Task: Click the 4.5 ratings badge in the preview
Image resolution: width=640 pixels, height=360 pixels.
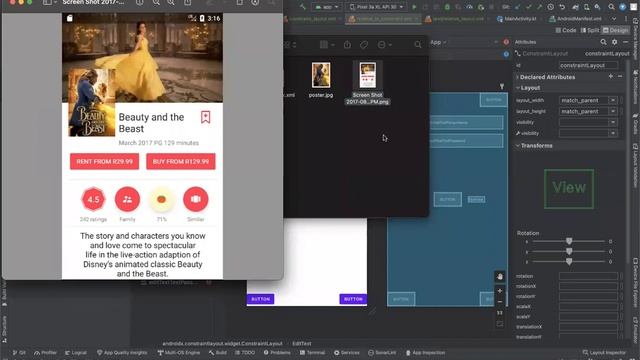Action: [x=93, y=199]
